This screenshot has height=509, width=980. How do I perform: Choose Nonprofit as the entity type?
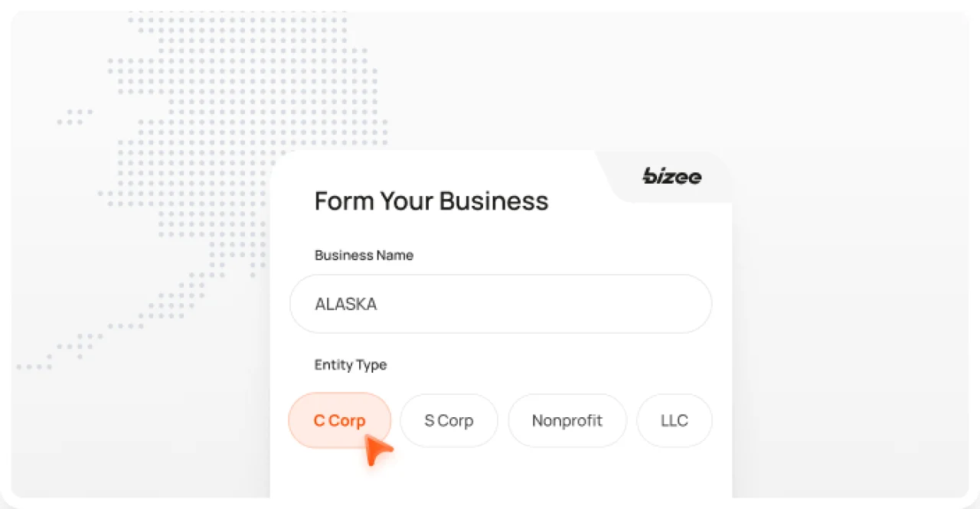(567, 420)
